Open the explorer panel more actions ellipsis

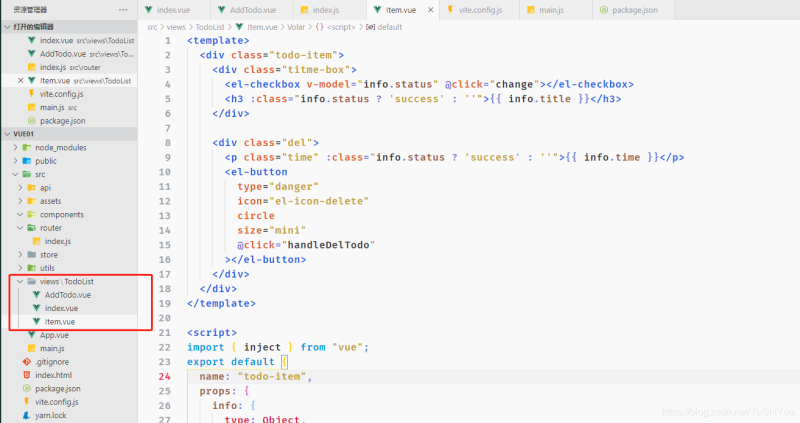click(124, 9)
